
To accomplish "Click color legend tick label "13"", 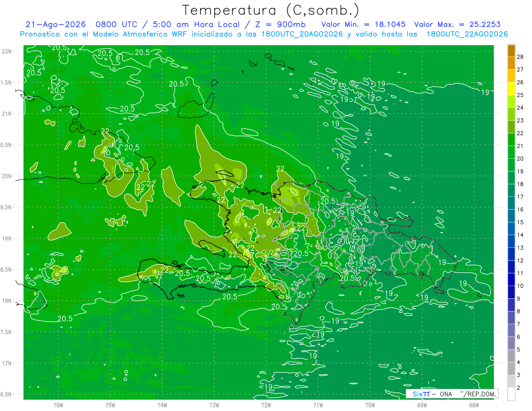I will click(520, 247).
